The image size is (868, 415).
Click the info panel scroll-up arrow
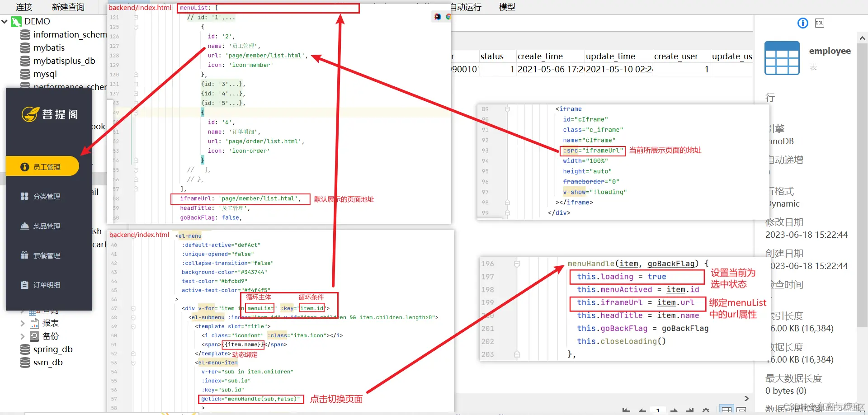[862, 38]
